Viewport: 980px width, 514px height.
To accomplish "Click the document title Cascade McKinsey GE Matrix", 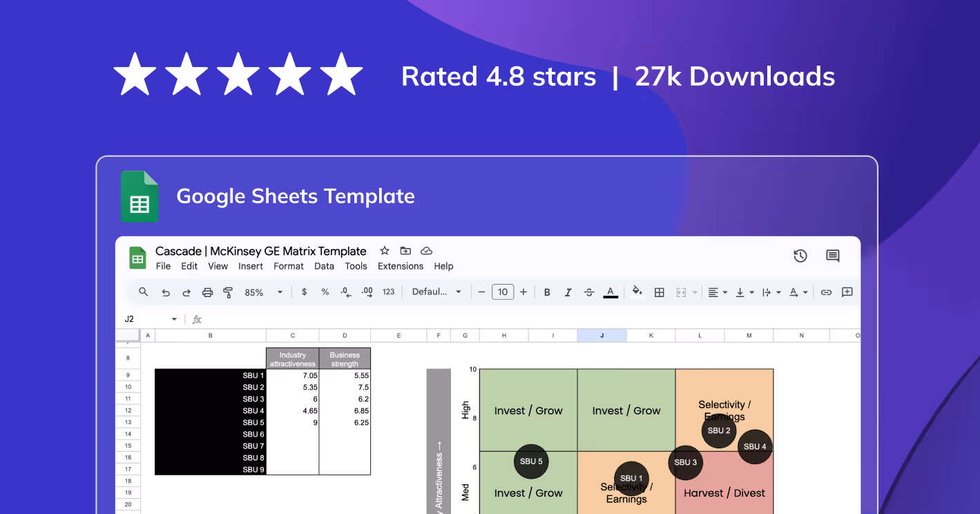I will [x=260, y=251].
